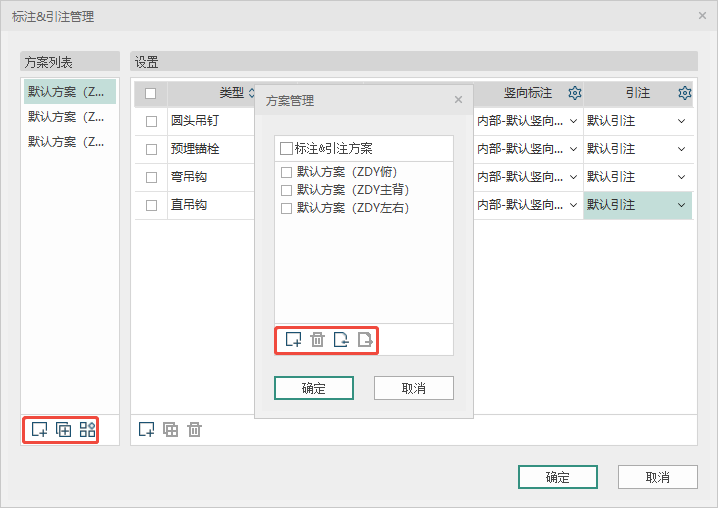This screenshot has width=718, height=508.
Task: Check 默认方案 (ZDY主背) checkbox
Action: click(286, 190)
